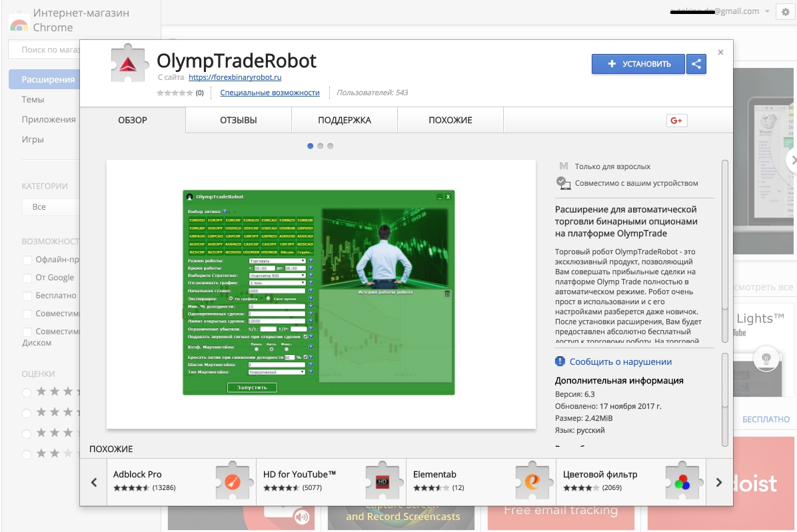Select the second carousel dot indicator
This screenshot has height=532, width=797.
[x=321, y=146]
